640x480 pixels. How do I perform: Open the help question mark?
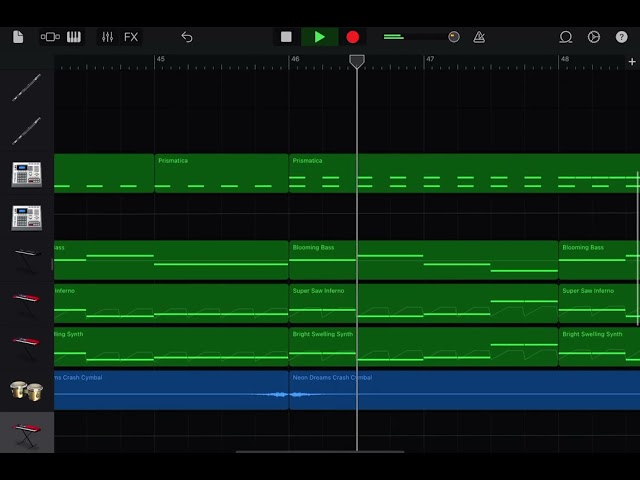click(621, 37)
